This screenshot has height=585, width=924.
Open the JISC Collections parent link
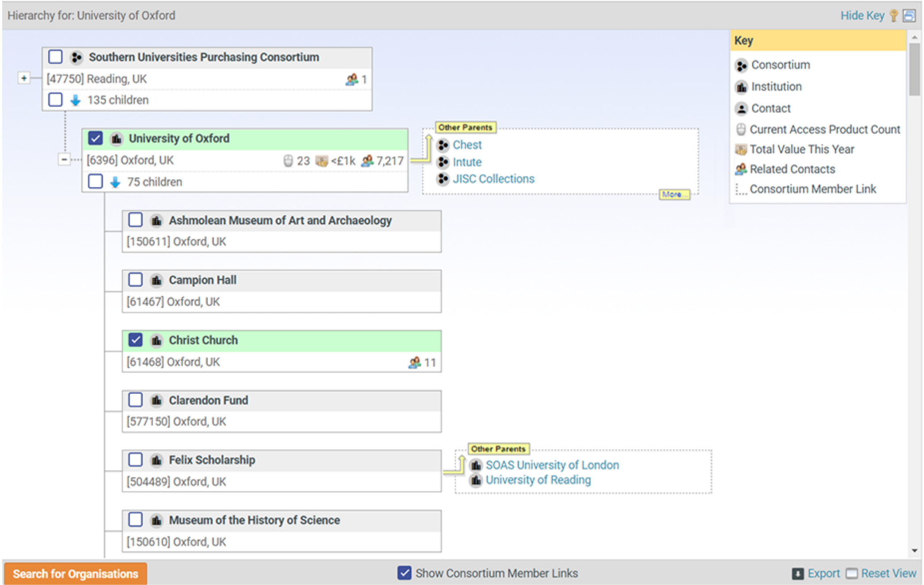coord(493,179)
